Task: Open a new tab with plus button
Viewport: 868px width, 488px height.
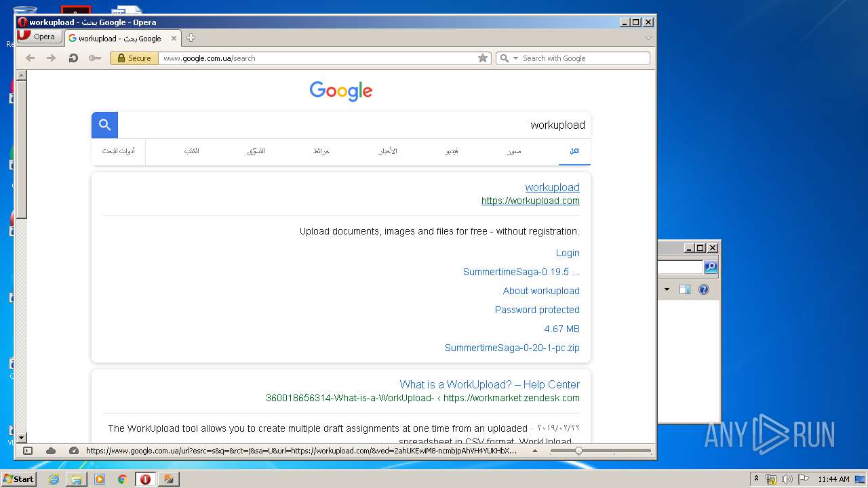Action: pos(191,38)
